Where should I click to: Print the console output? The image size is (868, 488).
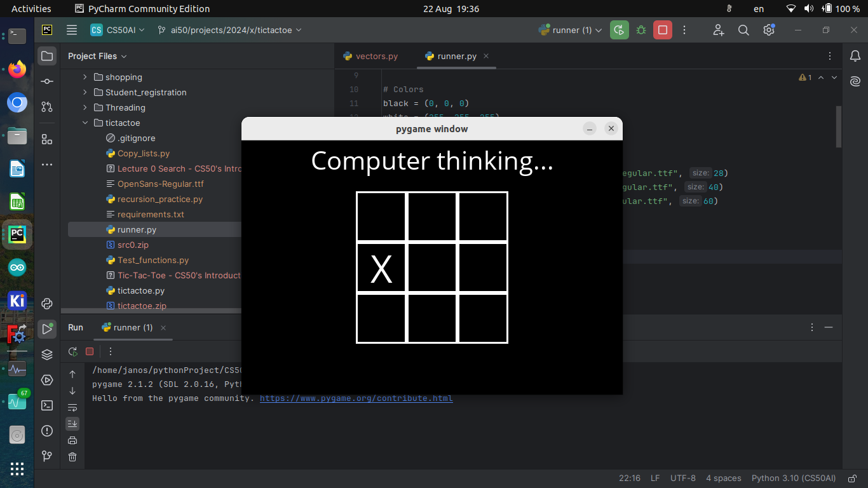[72, 440]
